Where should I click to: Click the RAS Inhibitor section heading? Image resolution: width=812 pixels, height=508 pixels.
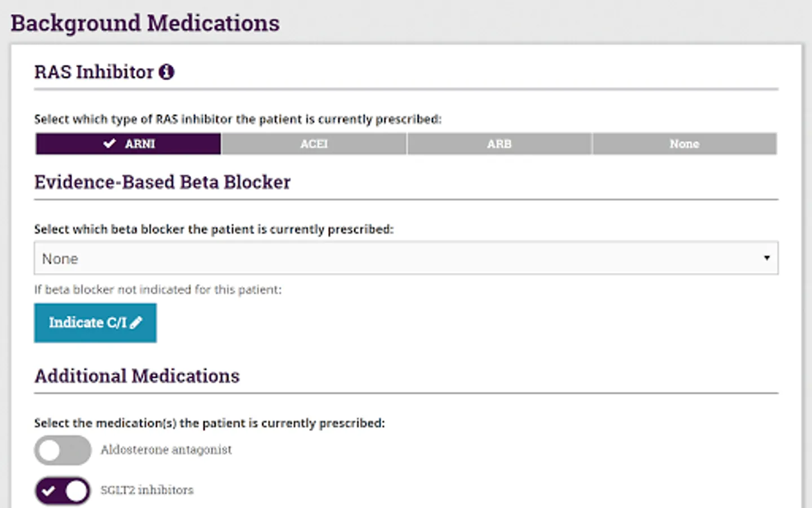click(94, 72)
